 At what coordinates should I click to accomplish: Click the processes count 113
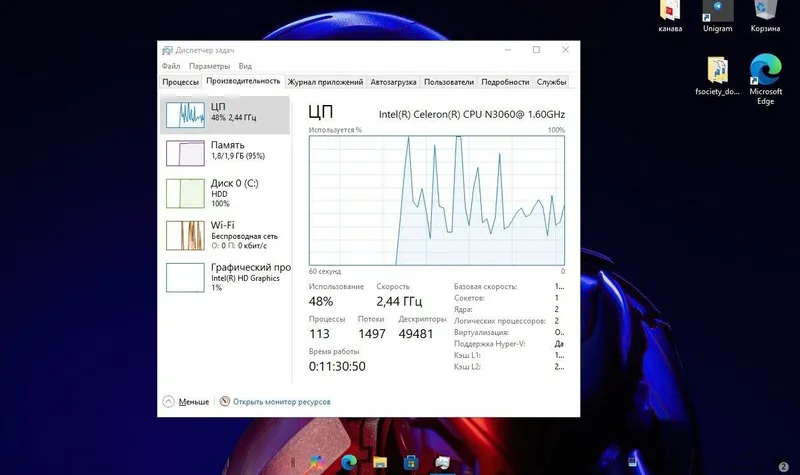(319, 334)
